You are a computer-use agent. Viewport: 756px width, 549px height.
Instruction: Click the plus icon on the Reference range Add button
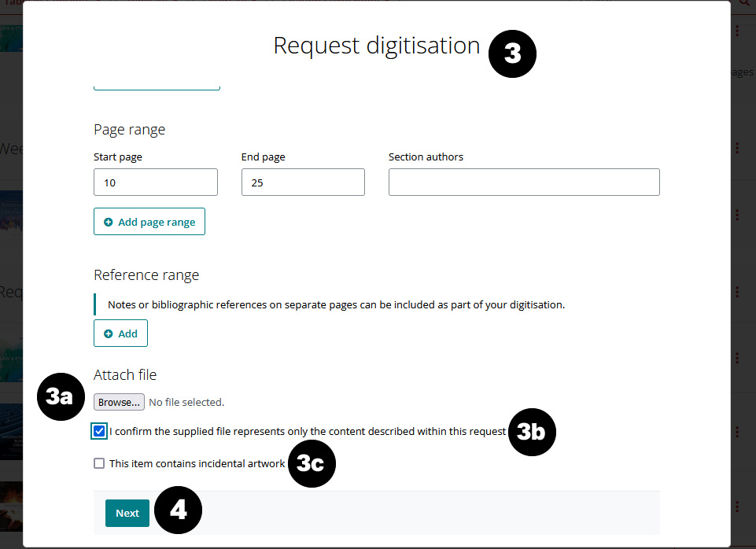pos(110,333)
